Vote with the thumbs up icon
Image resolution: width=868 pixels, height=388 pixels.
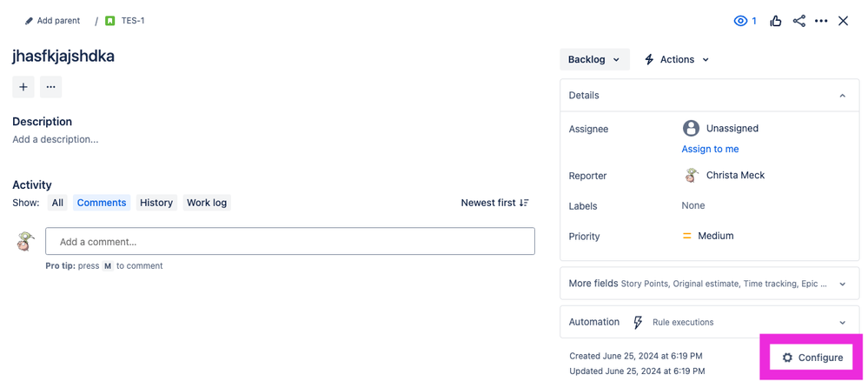(x=776, y=21)
